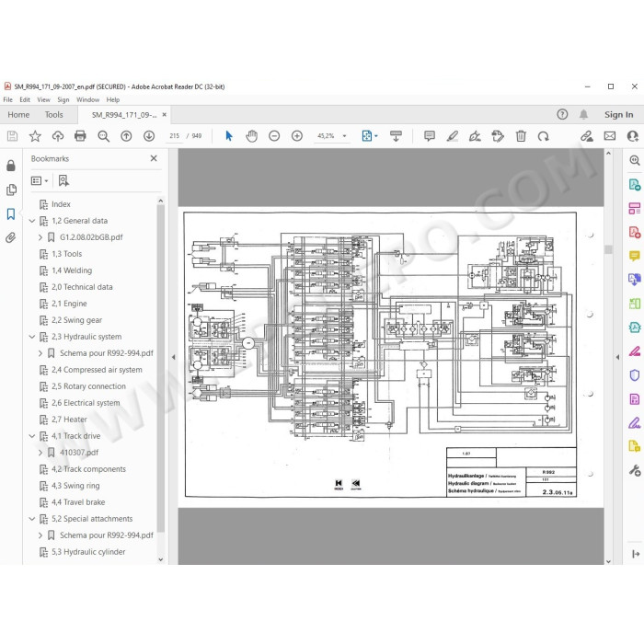
Task: Open the Attachments paperclip panel
Action: 11,237
